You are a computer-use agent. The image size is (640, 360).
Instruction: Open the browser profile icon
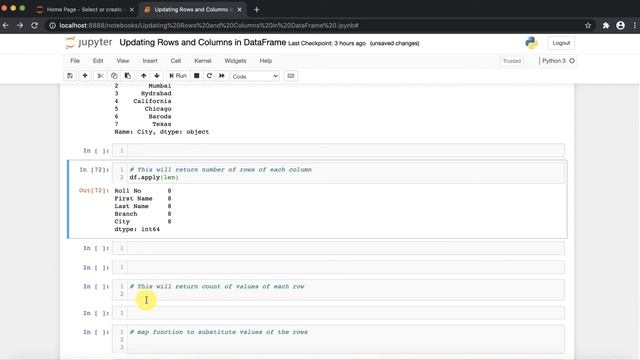click(620, 25)
